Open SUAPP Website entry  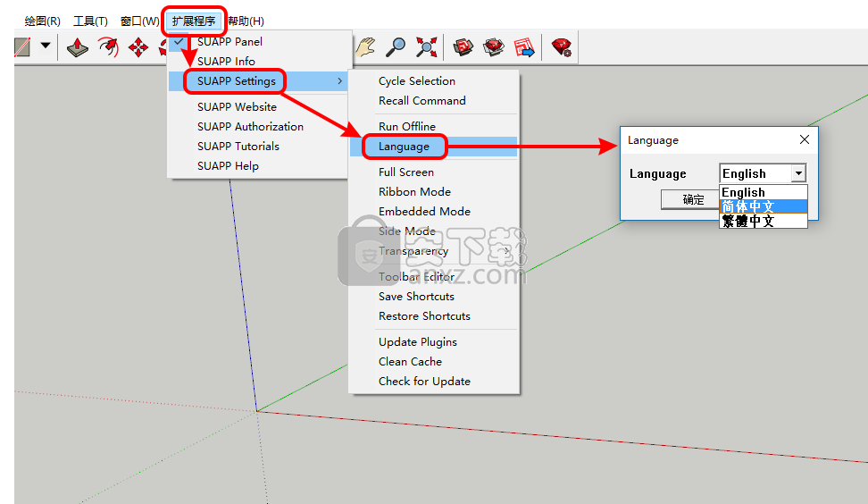257,106
